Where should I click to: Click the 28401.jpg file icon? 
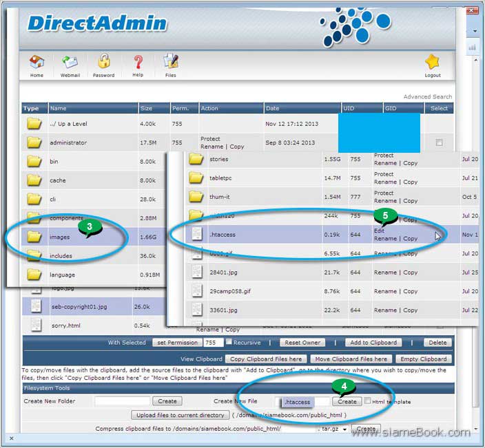point(197,272)
